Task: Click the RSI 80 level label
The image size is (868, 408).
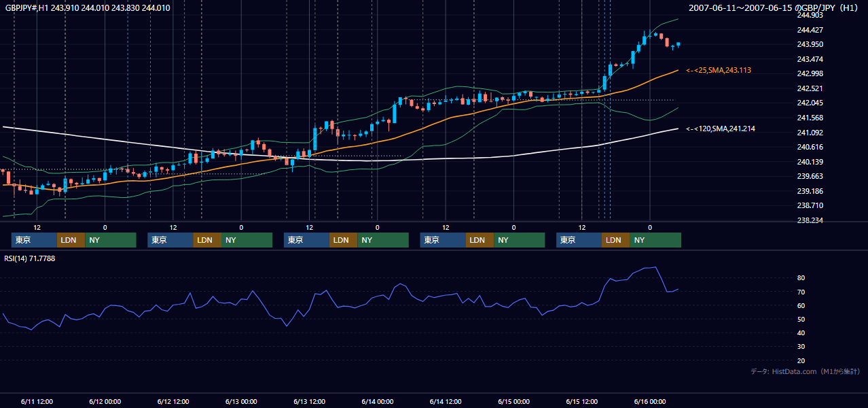Action: (x=801, y=278)
